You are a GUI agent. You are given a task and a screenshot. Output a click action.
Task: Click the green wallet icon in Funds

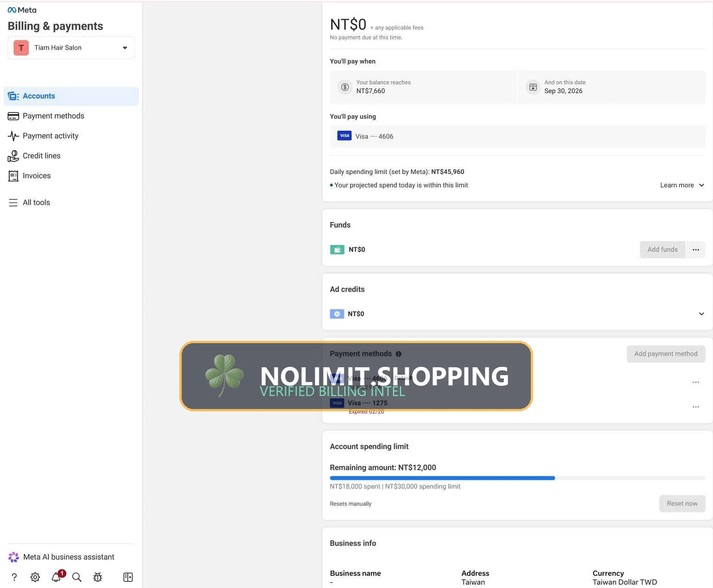337,249
